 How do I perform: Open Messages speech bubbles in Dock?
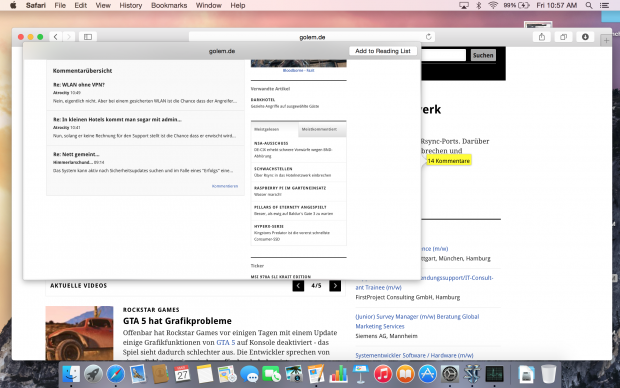(250, 374)
